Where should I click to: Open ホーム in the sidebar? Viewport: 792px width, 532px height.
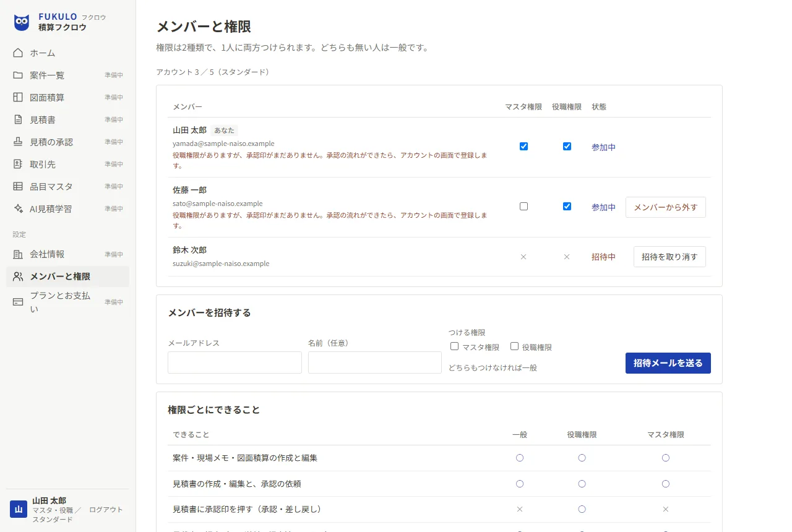point(67,53)
